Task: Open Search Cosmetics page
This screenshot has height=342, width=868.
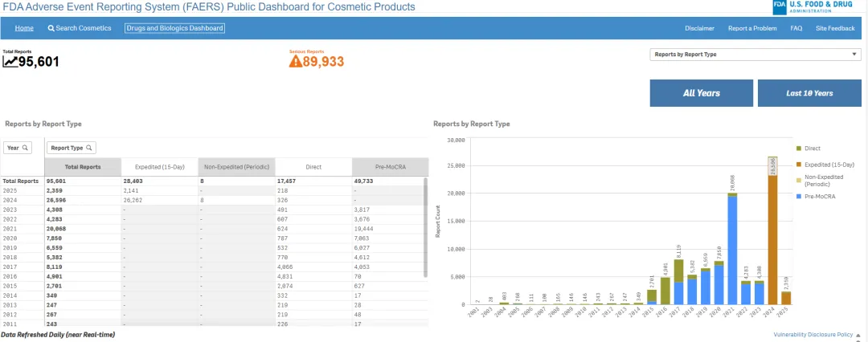Action: click(x=79, y=28)
